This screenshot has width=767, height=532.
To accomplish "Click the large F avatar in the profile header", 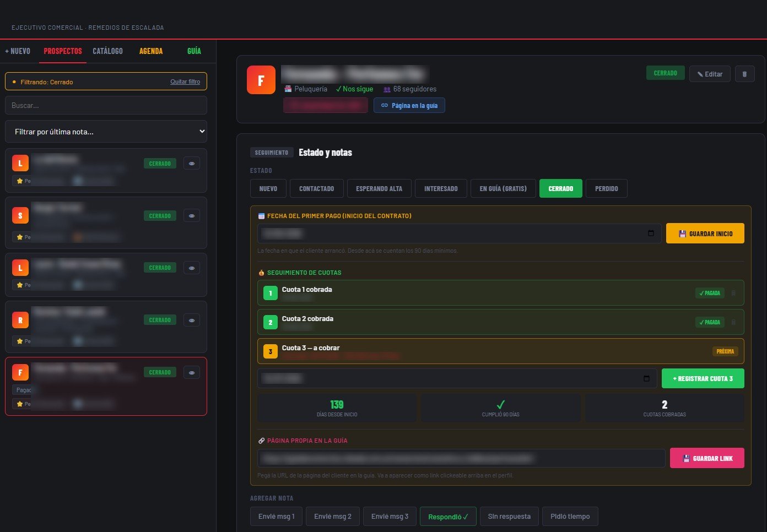I will point(261,80).
